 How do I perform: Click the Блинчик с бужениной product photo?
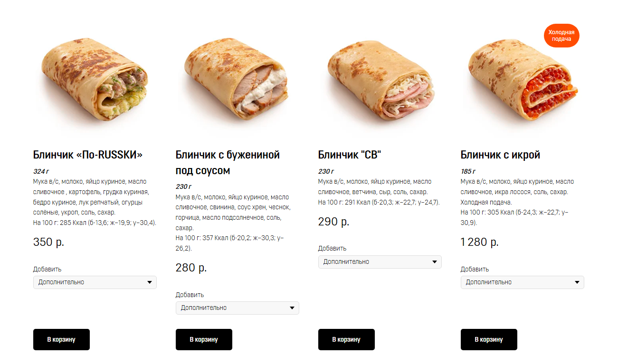(x=237, y=79)
